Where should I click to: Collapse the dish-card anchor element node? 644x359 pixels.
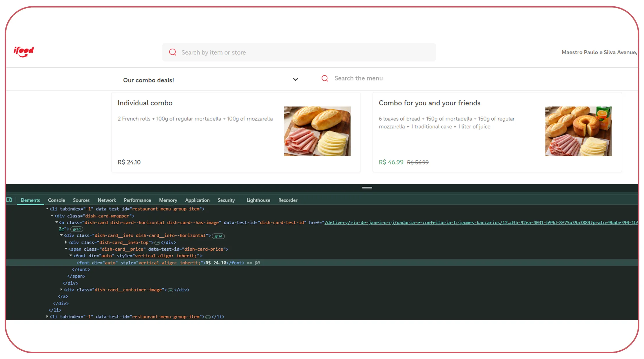coord(57,222)
